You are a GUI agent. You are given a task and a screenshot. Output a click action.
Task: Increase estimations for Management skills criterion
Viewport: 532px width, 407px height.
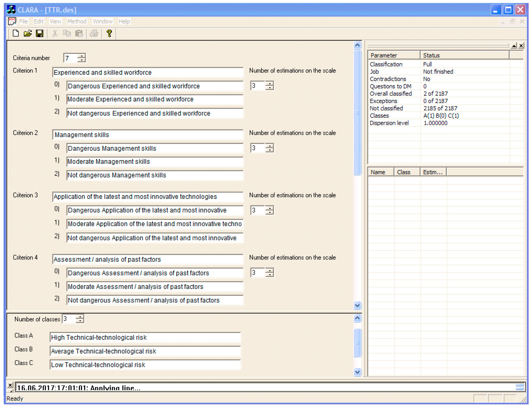(x=270, y=146)
